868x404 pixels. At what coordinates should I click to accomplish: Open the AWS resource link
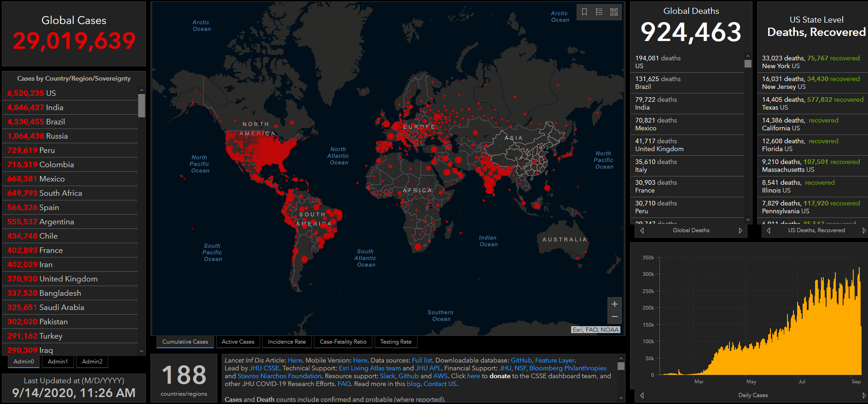tap(440, 376)
